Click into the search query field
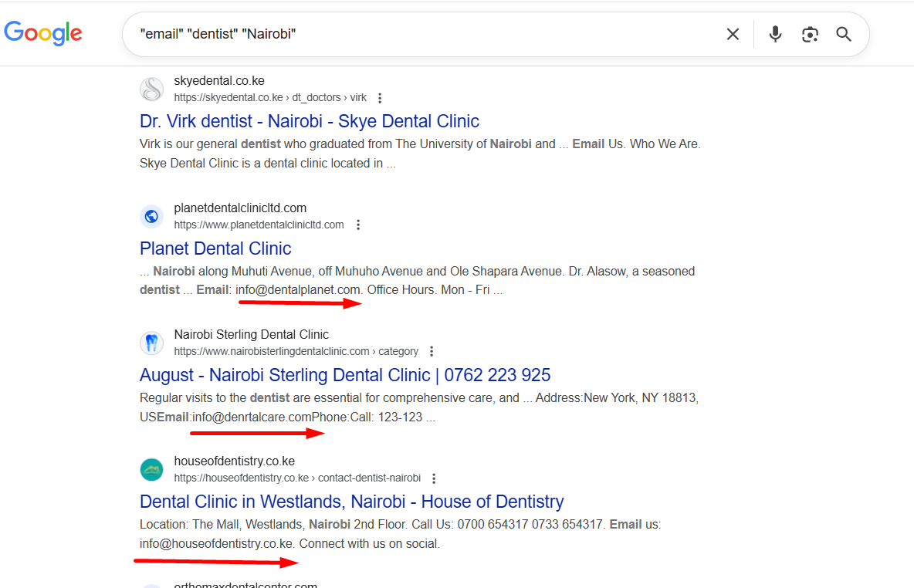914x588 pixels. click(x=425, y=34)
